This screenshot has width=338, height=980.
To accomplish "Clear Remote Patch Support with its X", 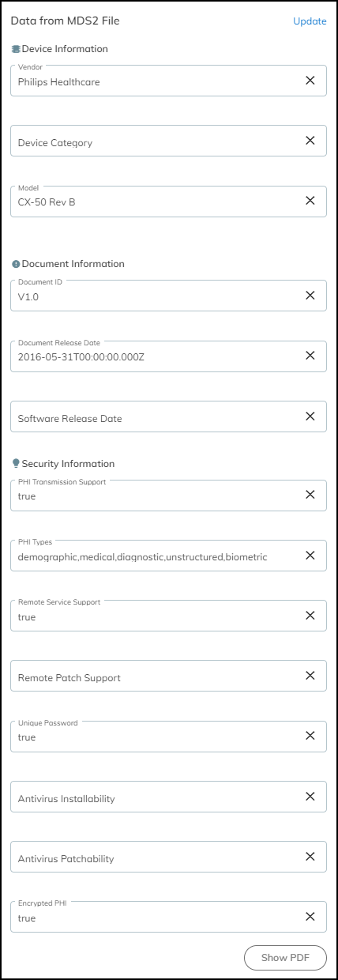I will click(x=310, y=676).
